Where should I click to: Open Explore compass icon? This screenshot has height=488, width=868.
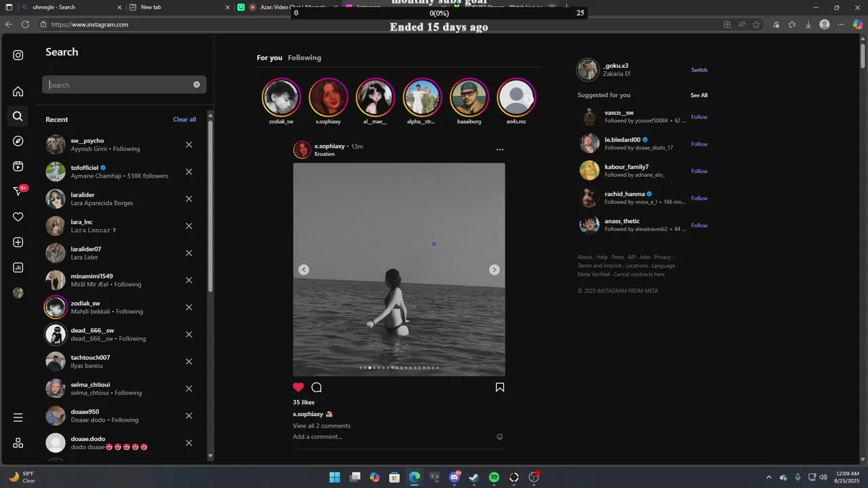point(18,141)
